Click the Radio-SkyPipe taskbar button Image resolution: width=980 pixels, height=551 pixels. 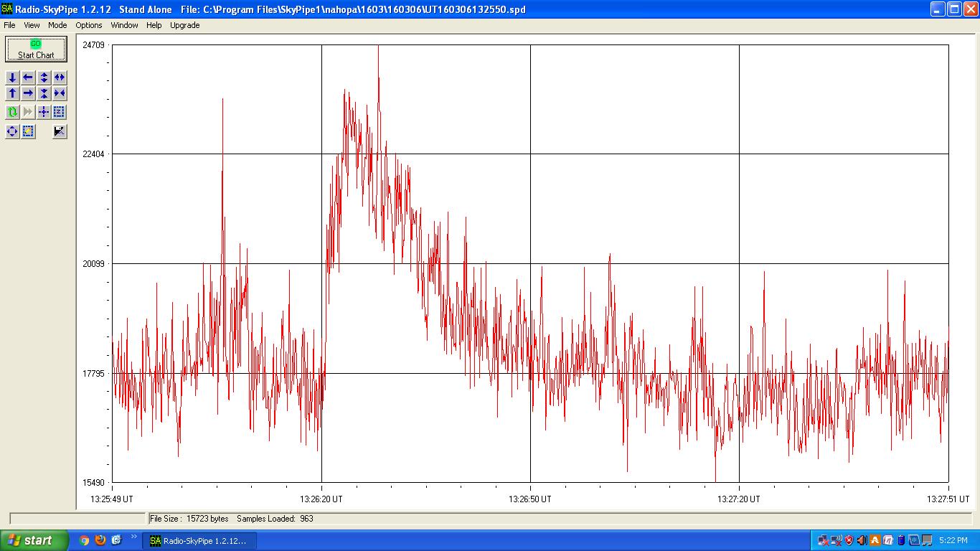tap(199, 541)
